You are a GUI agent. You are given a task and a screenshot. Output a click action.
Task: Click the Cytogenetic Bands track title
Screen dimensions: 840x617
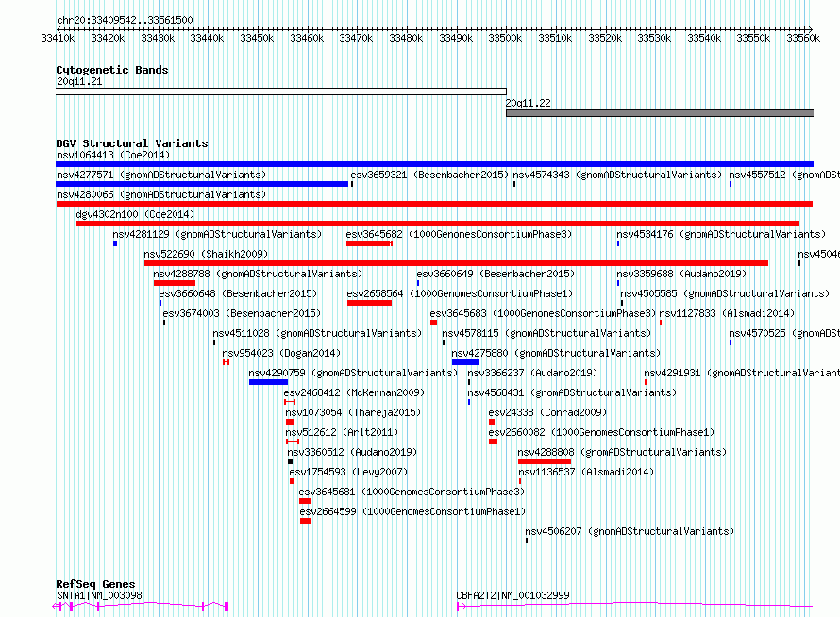112,70
